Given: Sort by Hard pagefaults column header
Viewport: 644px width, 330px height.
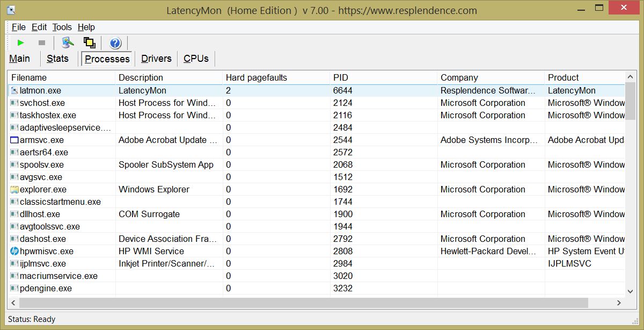Looking at the screenshot, I should (276, 77).
